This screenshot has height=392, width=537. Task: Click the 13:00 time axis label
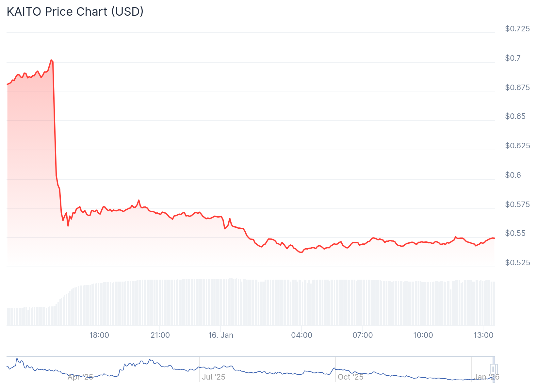(x=483, y=335)
